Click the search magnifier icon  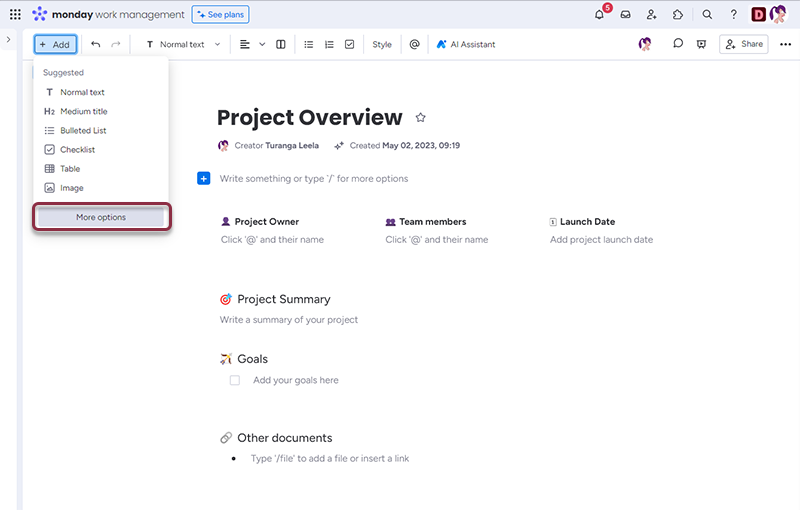pos(707,15)
